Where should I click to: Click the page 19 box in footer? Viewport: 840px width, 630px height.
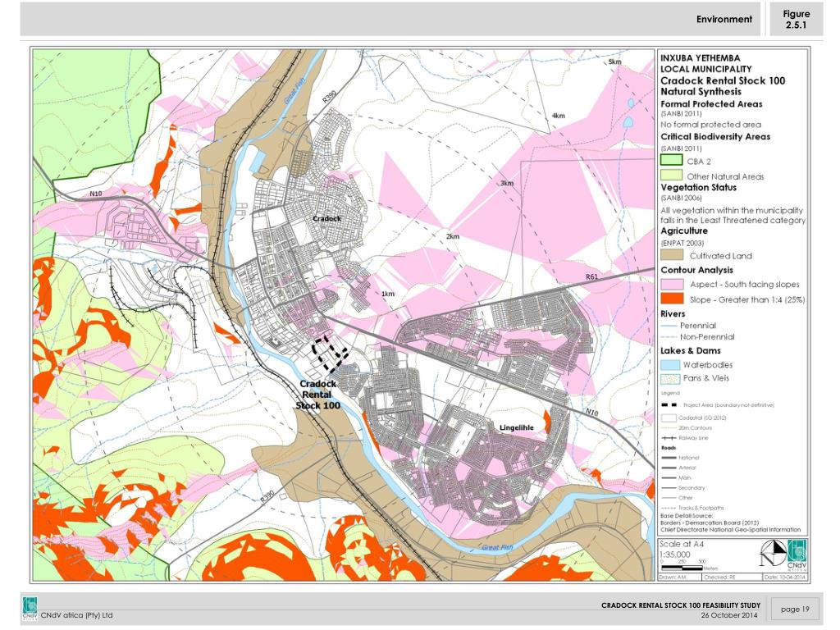795,609
